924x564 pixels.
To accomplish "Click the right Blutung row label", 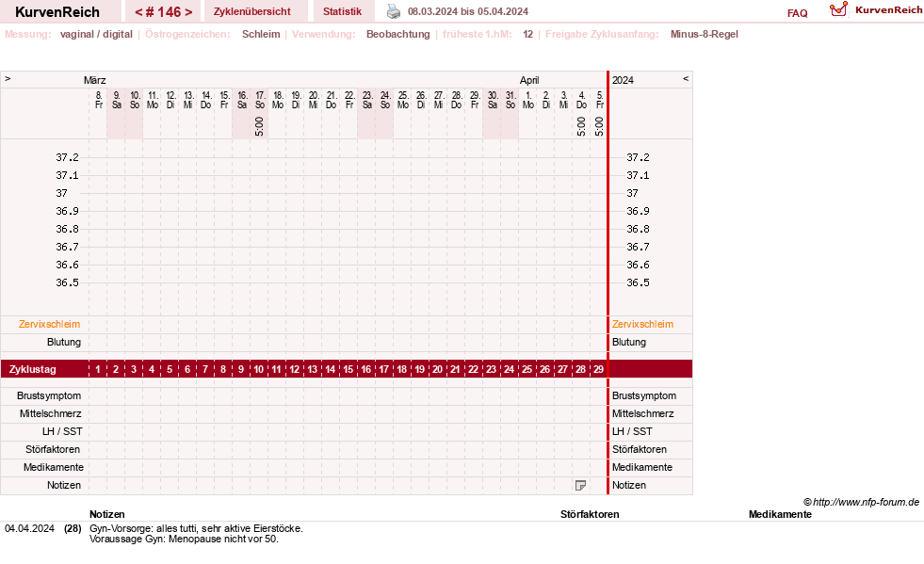I will click(629, 342).
